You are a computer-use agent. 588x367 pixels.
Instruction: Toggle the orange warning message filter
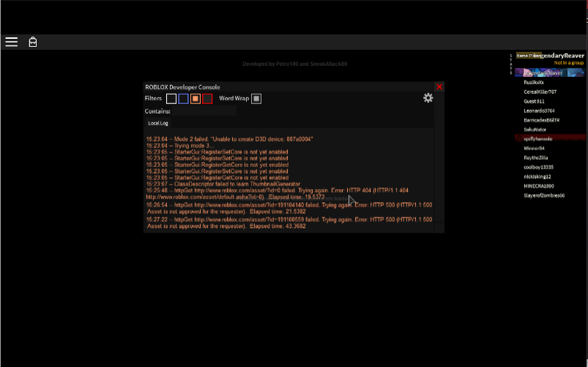coord(196,99)
